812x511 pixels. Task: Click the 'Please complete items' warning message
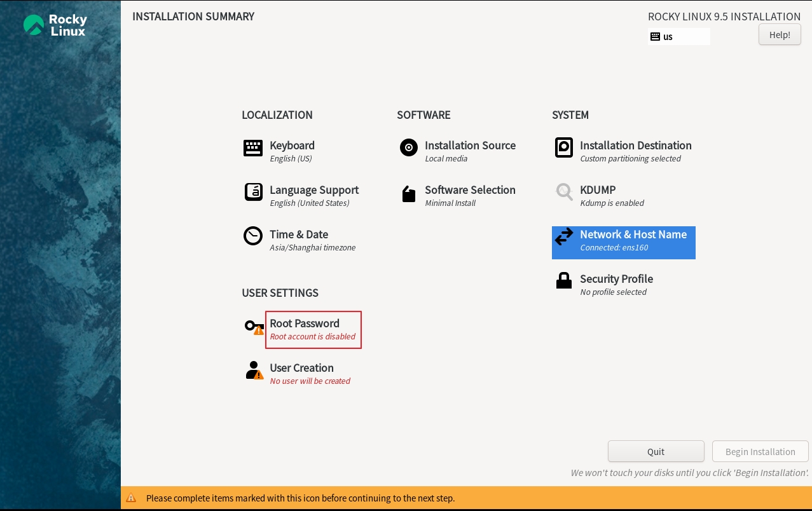click(300, 498)
